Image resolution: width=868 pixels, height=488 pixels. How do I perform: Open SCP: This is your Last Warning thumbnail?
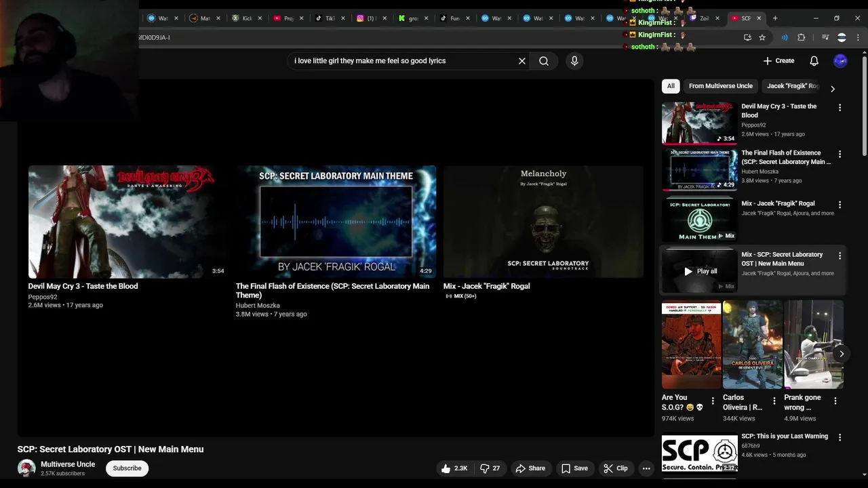pyautogui.click(x=699, y=453)
